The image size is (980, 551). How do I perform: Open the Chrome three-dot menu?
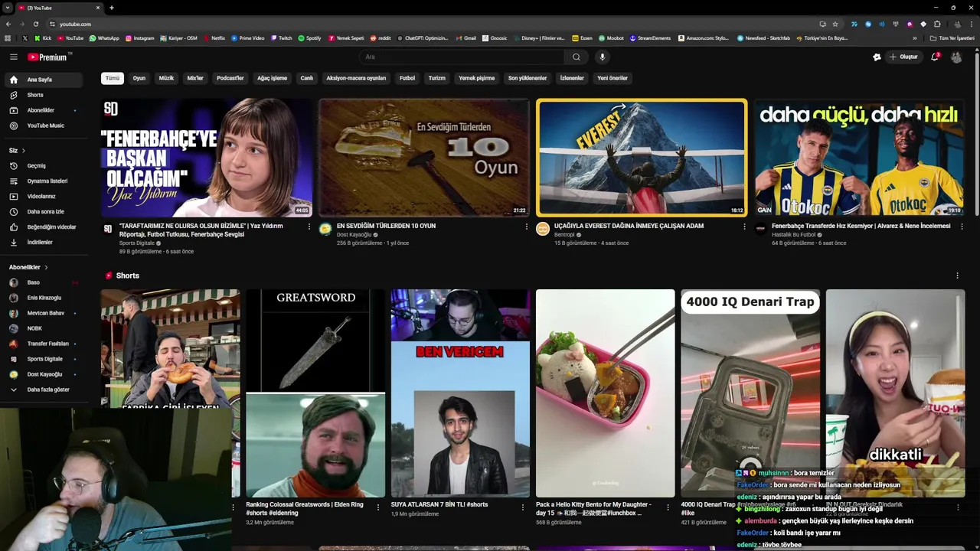(970, 24)
